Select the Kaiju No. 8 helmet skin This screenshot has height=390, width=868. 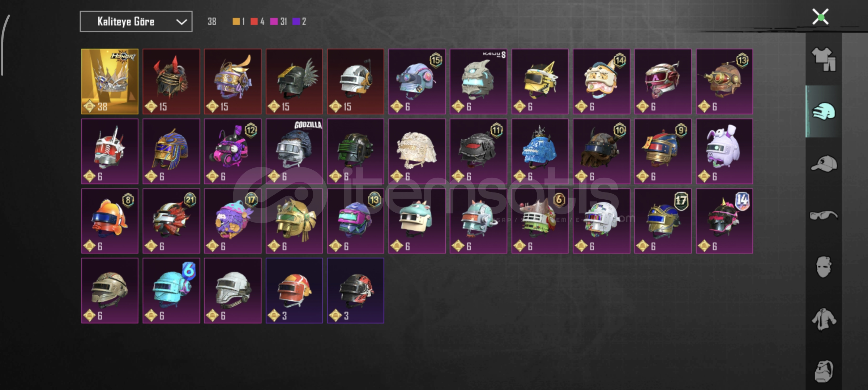point(478,82)
